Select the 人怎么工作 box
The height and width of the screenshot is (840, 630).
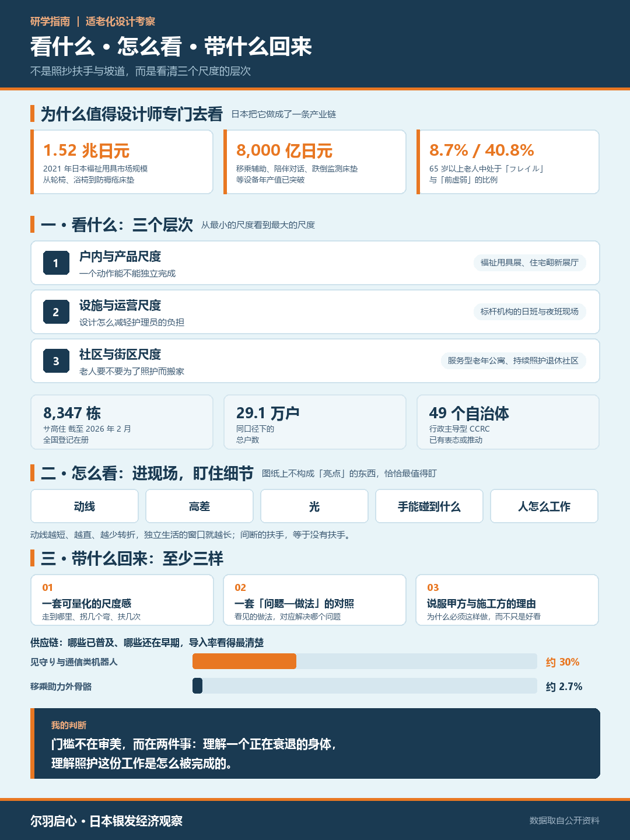[544, 506]
